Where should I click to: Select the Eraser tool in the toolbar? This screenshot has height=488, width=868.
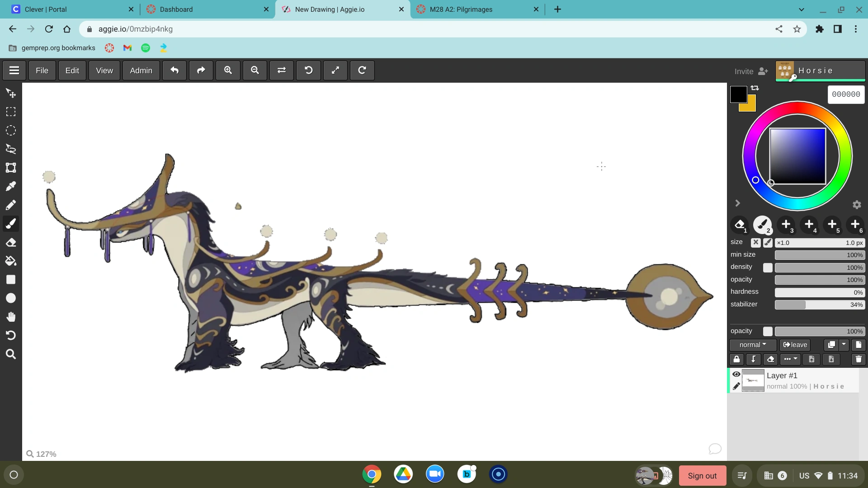(x=11, y=242)
